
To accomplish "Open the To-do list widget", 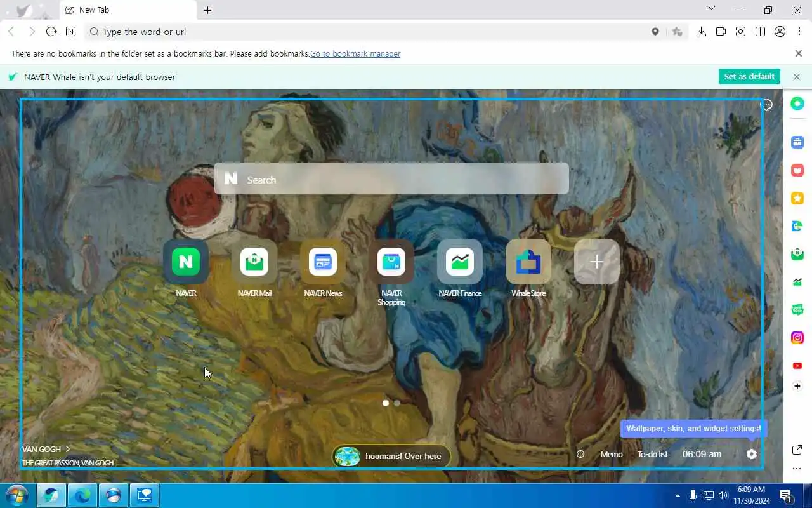I will 652,454.
